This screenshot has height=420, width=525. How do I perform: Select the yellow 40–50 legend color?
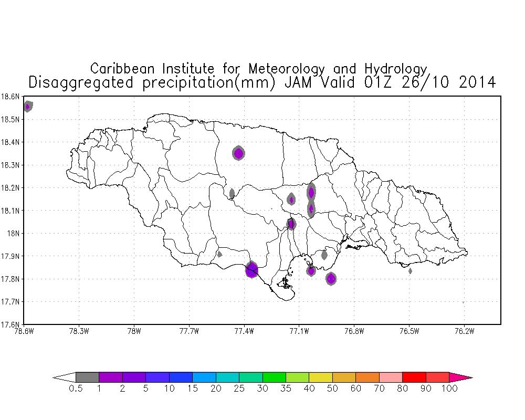(x=321, y=377)
